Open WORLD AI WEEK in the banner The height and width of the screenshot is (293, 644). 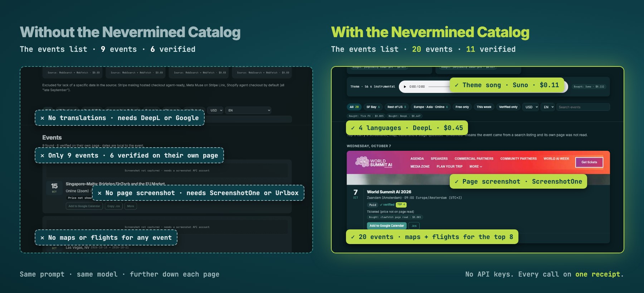556,159
